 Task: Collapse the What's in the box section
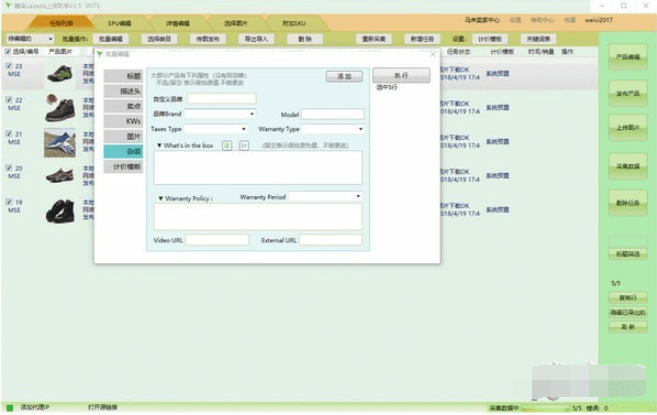click(x=160, y=145)
